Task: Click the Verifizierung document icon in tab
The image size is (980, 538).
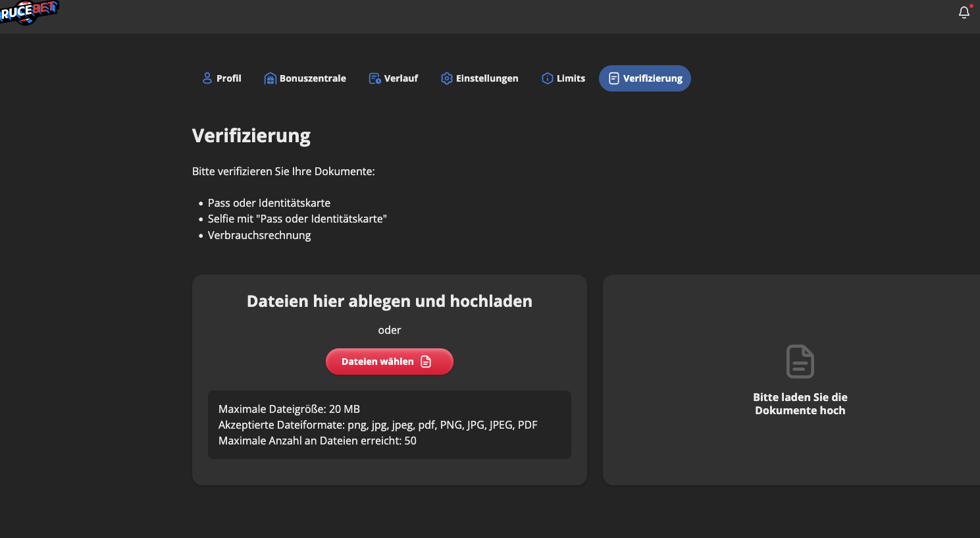Action: click(613, 78)
